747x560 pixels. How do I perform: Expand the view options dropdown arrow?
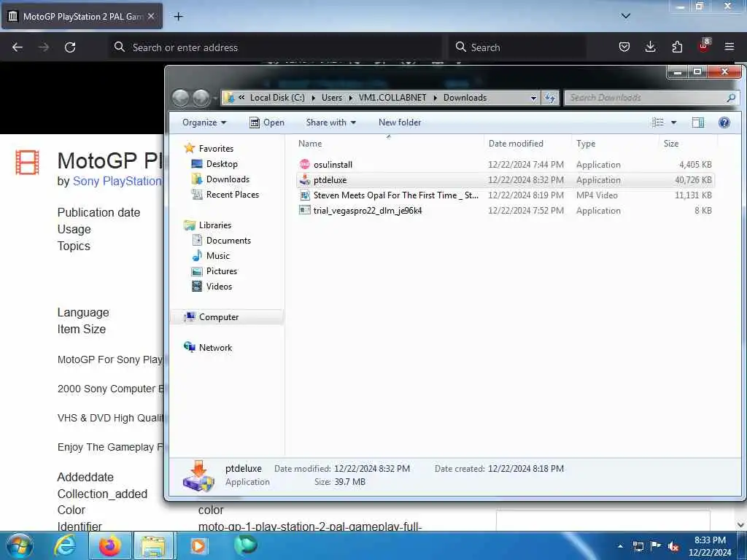point(673,122)
